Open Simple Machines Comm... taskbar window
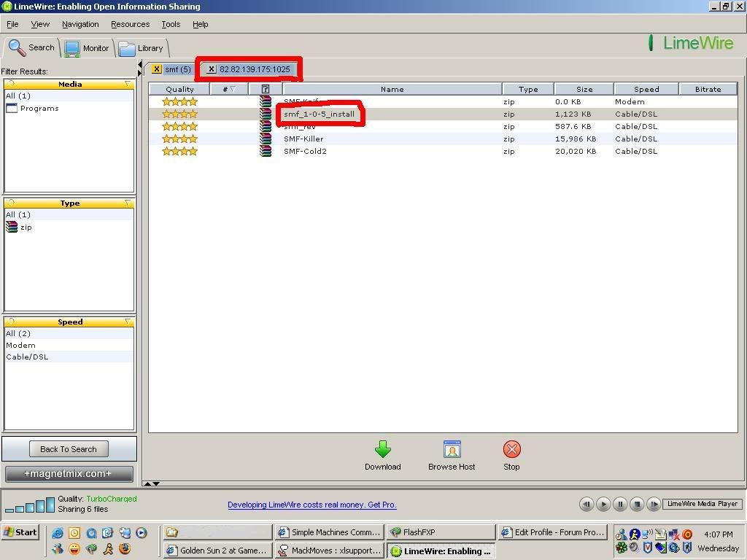747x560 pixels. (x=329, y=532)
